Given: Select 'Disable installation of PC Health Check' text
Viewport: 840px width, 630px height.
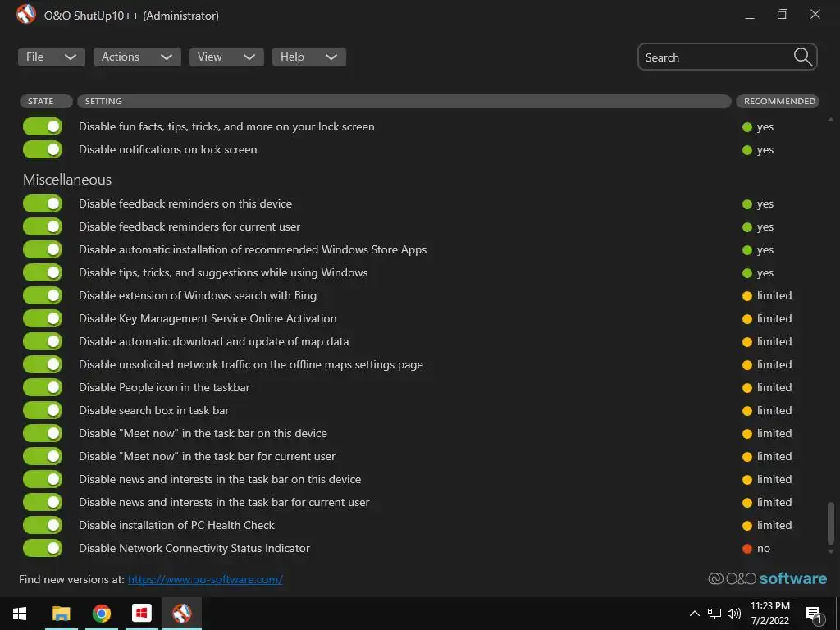Looking at the screenshot, I should 177,525.
